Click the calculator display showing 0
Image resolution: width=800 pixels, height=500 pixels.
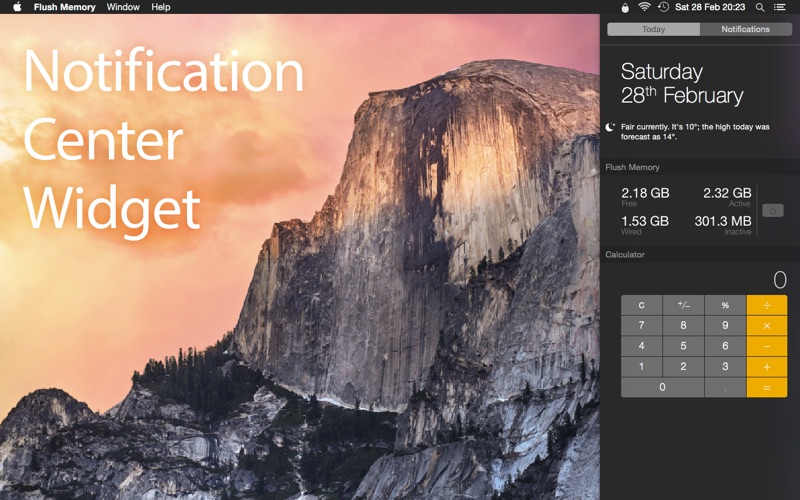point(780,280)
